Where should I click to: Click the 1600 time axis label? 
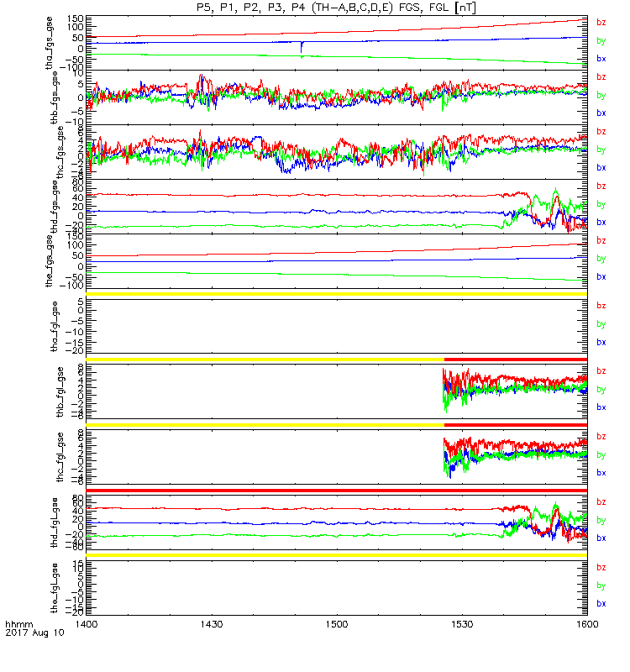[587, 624]
